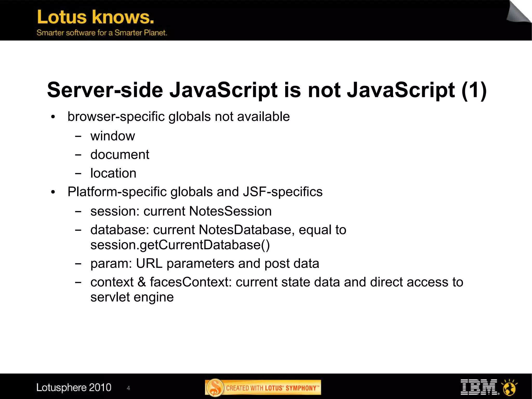The width and height of the screenshot is (532, 399).
Task: Click 'context & facesContext' line
Action: pos(277,282)
